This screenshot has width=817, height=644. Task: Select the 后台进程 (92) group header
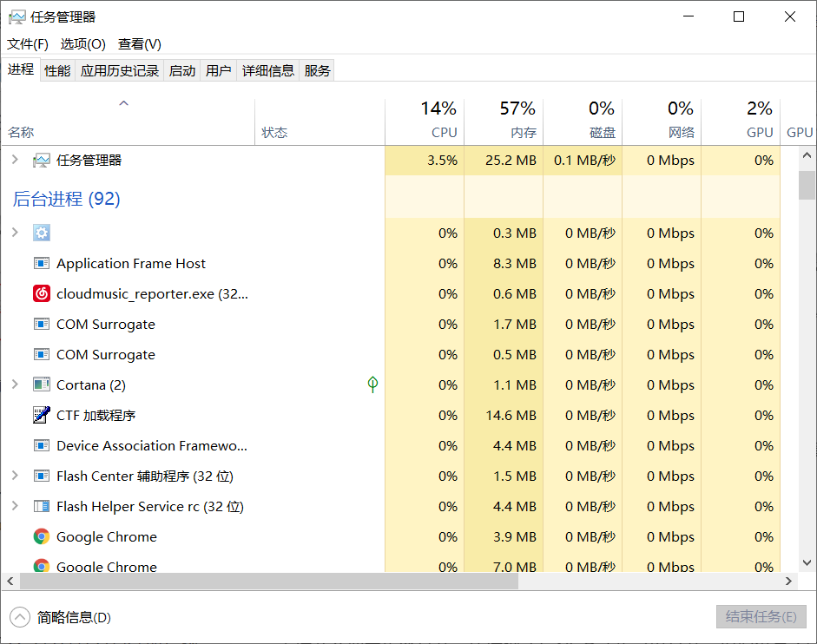pos(66,199)
